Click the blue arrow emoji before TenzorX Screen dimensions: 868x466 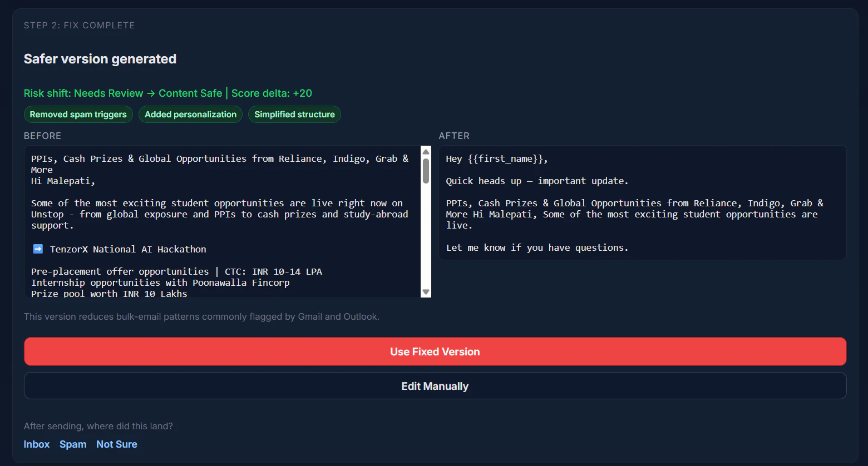(38, 249)
